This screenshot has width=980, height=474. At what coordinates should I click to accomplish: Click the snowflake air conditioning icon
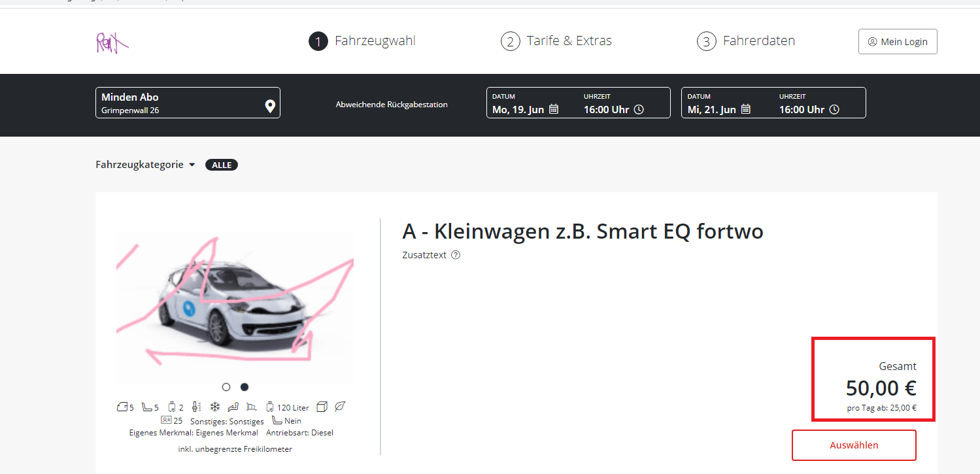click(x=214, y=407)
